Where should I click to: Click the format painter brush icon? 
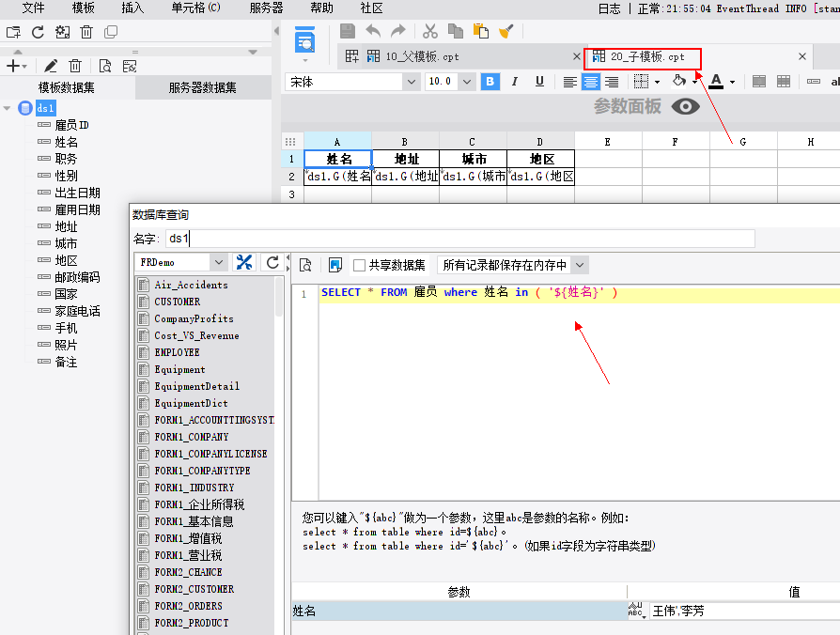coord(506,32)
